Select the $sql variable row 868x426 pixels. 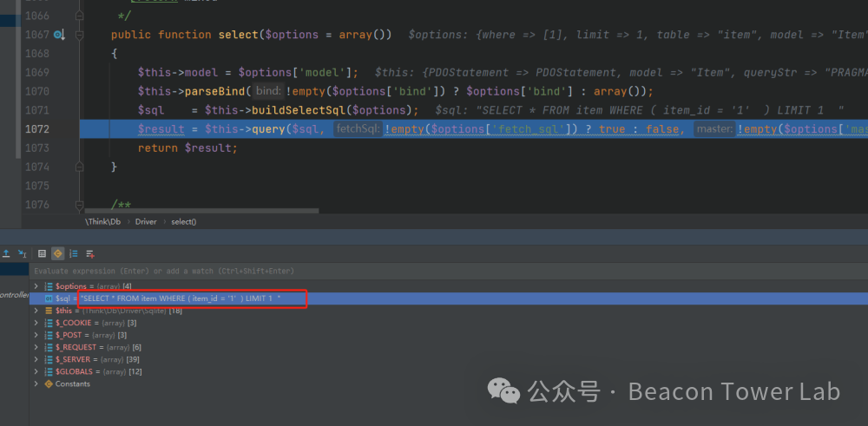pos(449,298)
